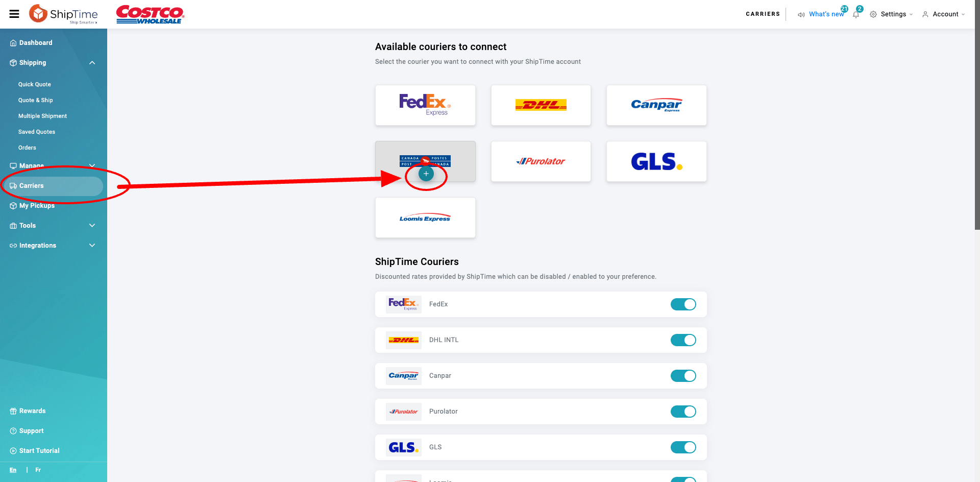Open the Dashboard from the sidebar

click(x=35, y=42)
